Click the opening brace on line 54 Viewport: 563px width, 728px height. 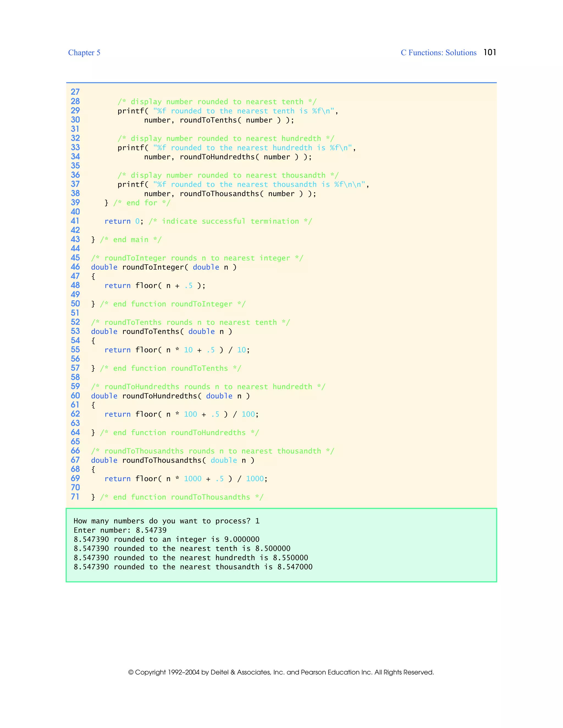pos(93,341)
